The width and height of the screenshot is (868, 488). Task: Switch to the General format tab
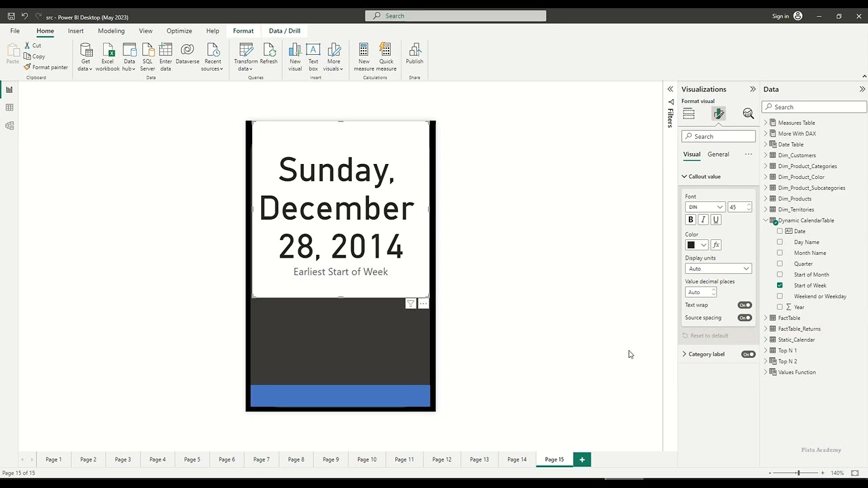718,155
